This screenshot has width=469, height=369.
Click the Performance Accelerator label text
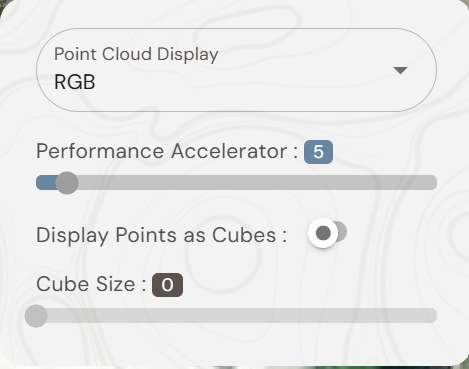click(167, 151)
